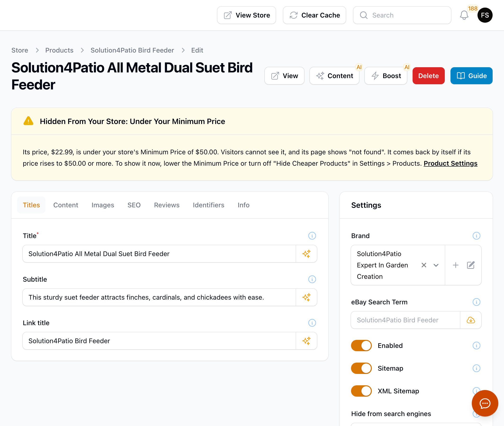Click the red Delete button
Screen dimensions: 504x426
428,76
